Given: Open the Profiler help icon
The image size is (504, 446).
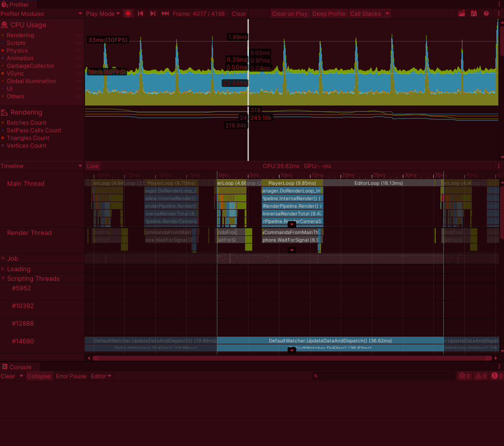Looking at the screenshot, I should (487, 13).
